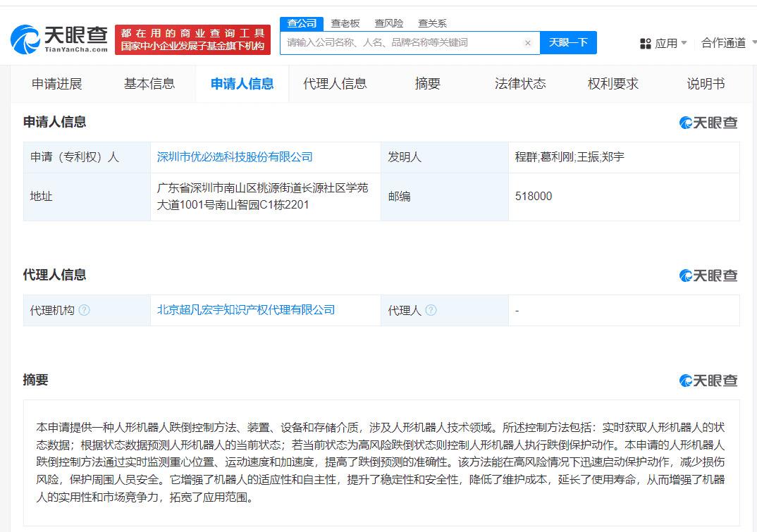Click 天眼查 watermark logo in 摘要 section
This screenshot has width=757, height=532.
point(708,381)
